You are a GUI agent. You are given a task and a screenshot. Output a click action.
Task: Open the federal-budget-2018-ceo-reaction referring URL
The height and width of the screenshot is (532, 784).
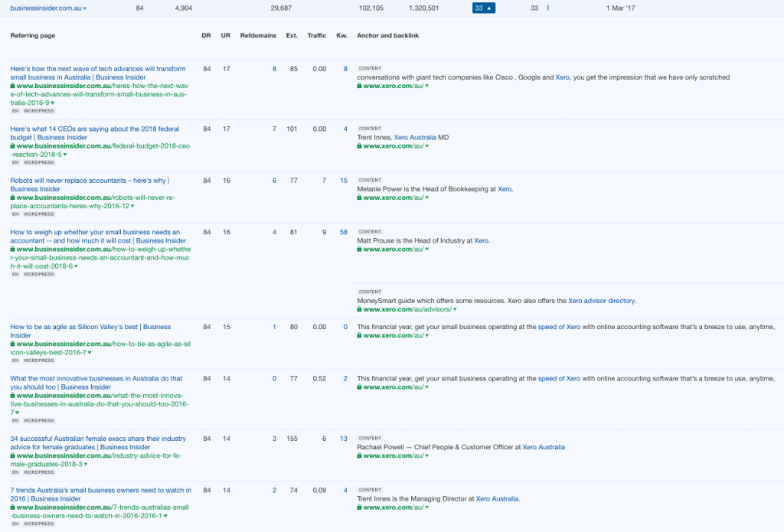pos(100,150)
